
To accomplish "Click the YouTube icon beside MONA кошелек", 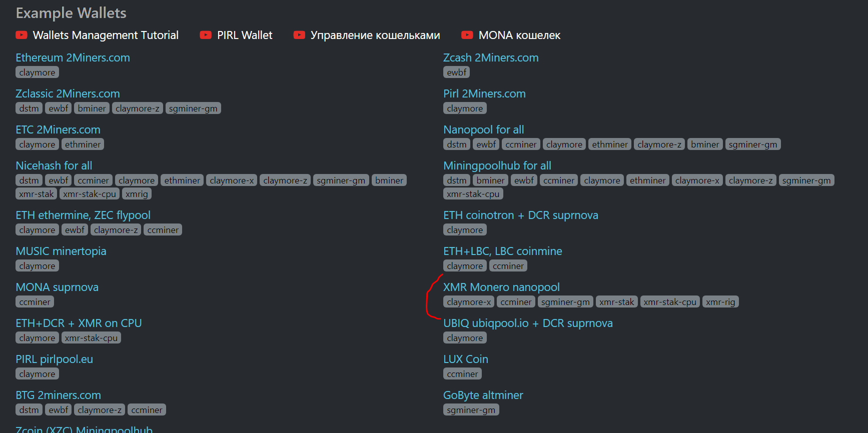I will click(x=467, y=35).
